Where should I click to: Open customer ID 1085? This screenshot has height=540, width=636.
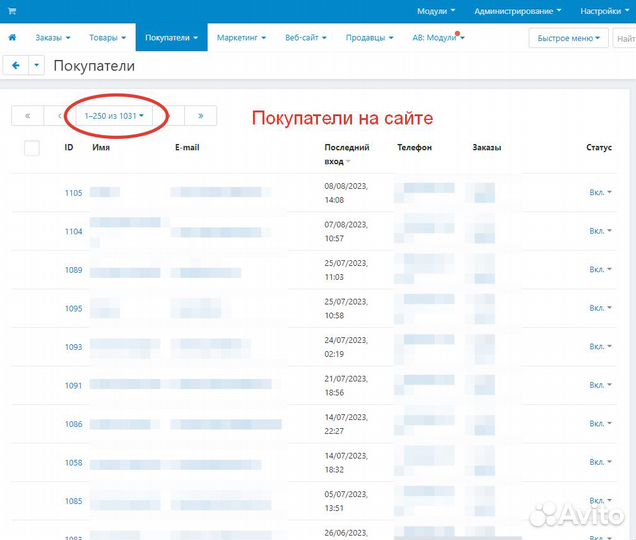(73, 501)
